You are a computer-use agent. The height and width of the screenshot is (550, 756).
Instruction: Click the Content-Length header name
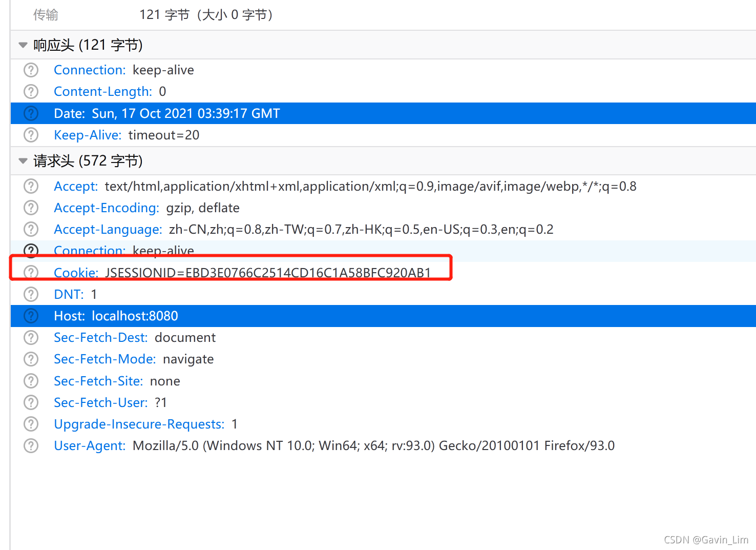103,91
